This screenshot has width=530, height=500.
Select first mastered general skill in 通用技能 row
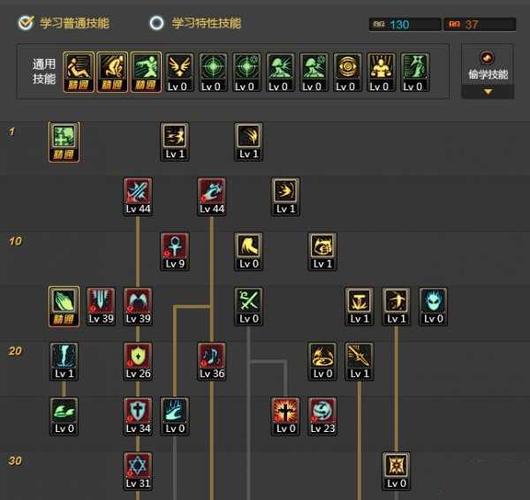tap(78, 72)
